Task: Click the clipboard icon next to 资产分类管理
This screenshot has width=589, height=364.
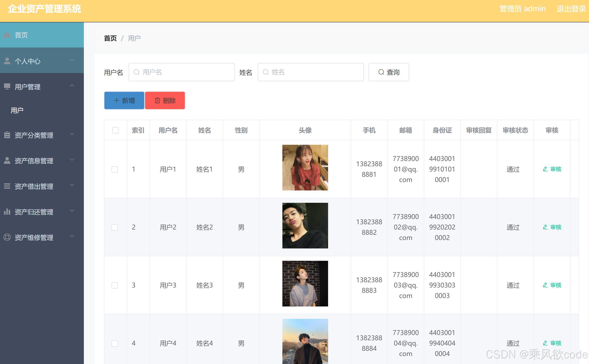Action: [7, 135]
